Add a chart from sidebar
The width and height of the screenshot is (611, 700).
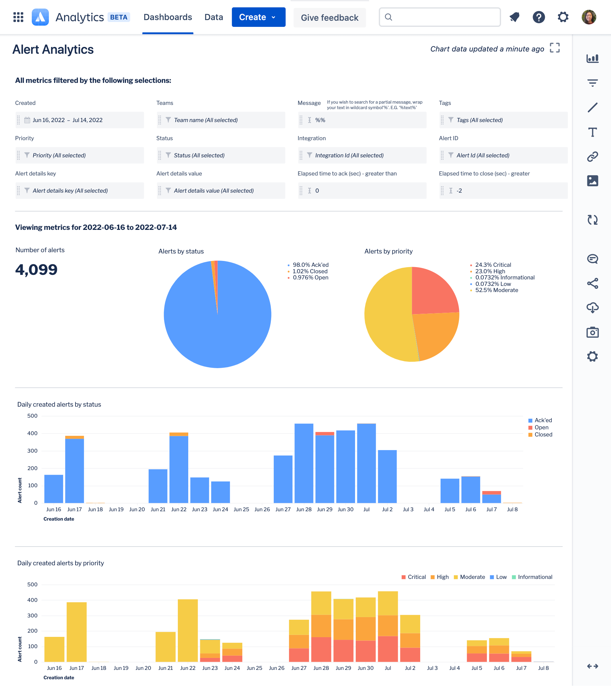593,58
